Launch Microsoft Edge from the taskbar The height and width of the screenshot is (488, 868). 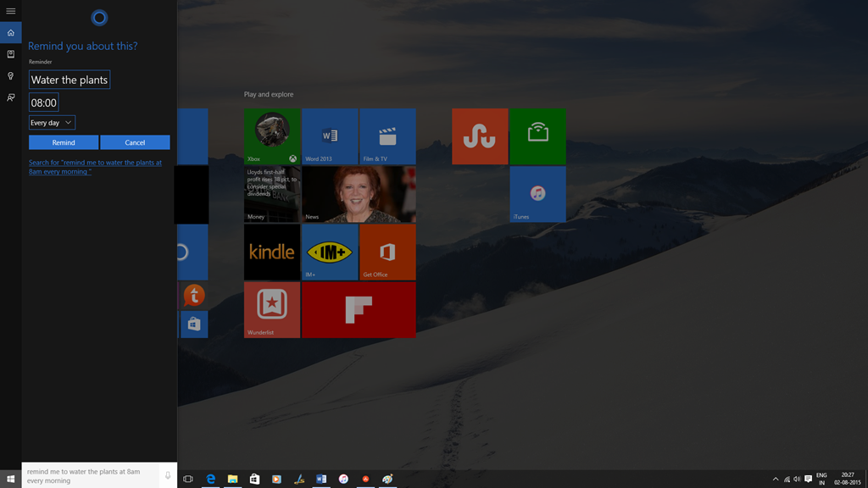coord(210,479)
